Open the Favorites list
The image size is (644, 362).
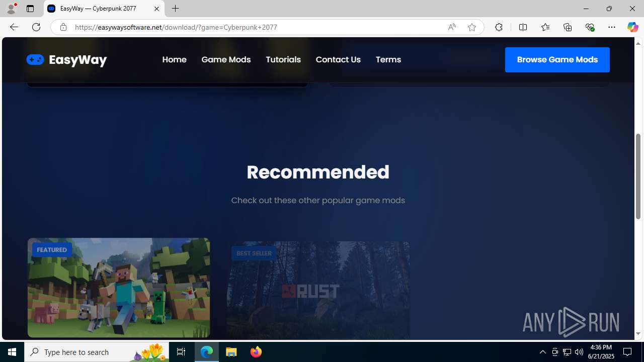545,27
